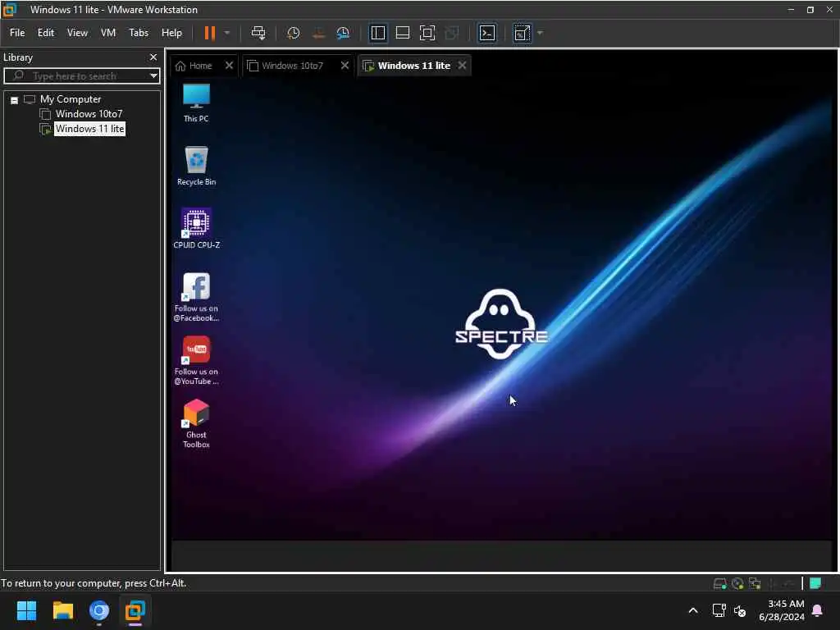Click the green message log status icon
The width and height of the screenshot is (840, 630).
pos(815,583)
